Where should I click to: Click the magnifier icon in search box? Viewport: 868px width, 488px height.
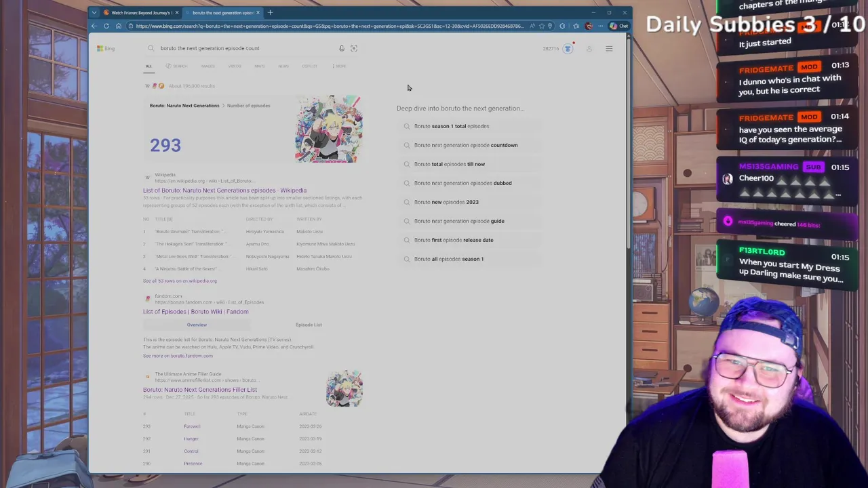pos(151,48)
